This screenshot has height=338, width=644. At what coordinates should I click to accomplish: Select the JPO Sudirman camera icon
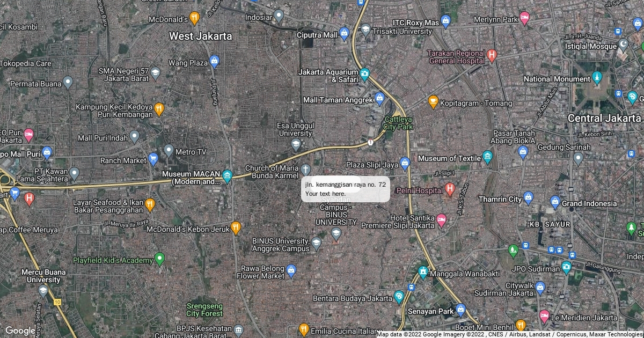tap(567, 268)
